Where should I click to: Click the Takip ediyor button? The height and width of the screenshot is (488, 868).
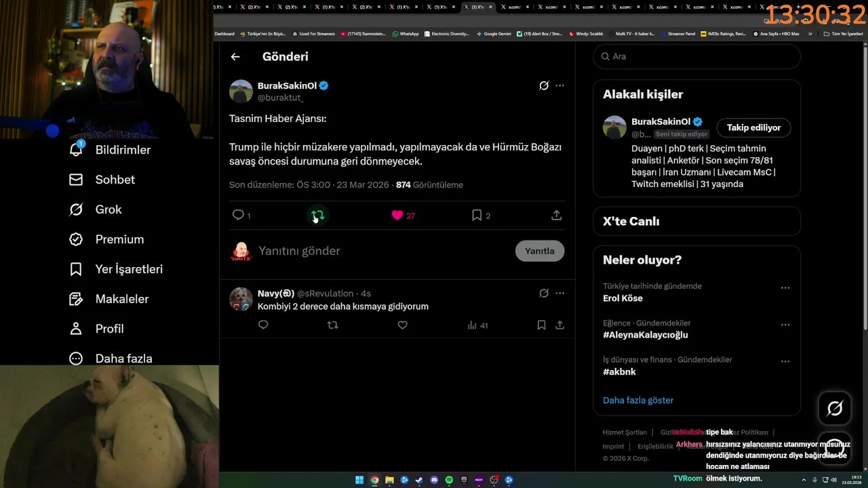pyautogui.click(x=753, y=127)
